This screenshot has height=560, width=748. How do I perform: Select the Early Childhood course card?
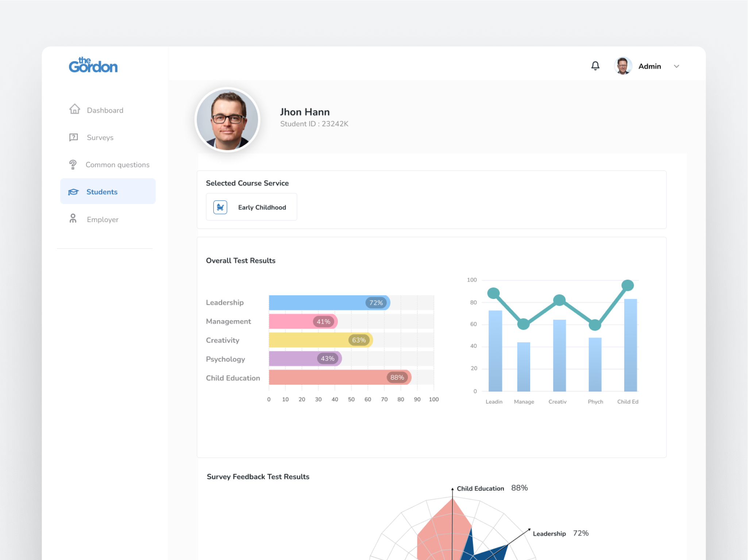(251, 207)
